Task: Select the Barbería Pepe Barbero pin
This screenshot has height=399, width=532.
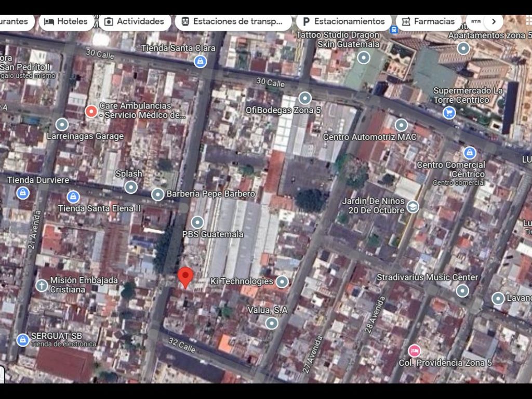Action: [x=157, y=194]
